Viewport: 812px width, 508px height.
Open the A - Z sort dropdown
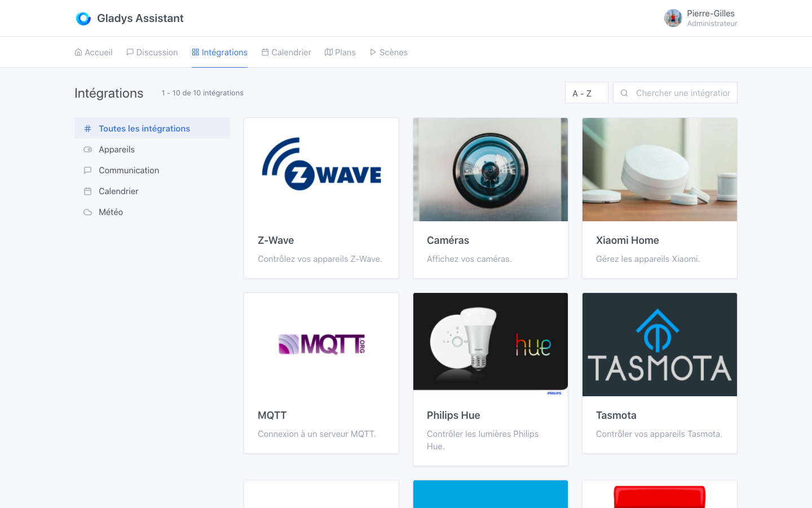[x=586, y=93]
